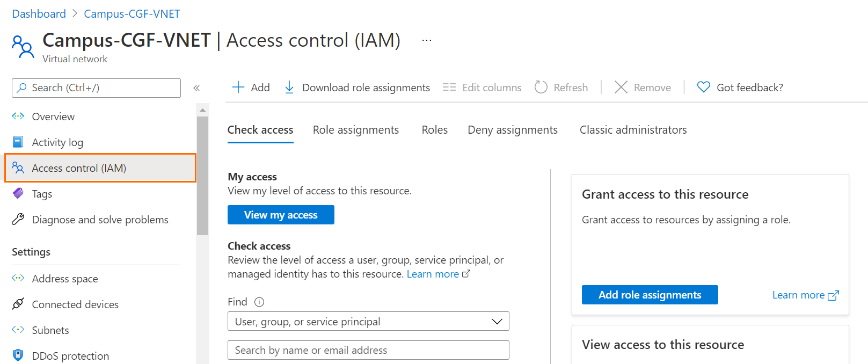Click the Edit columns icon
Viewport: 868px width, 364px height.
449,87
